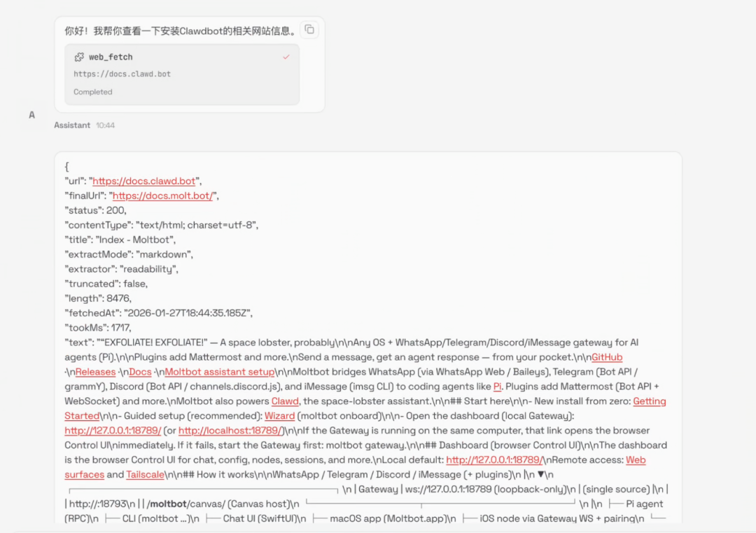756x533 pixels.
Task: Click the "status": 200 line
Action: pos(95,210)
